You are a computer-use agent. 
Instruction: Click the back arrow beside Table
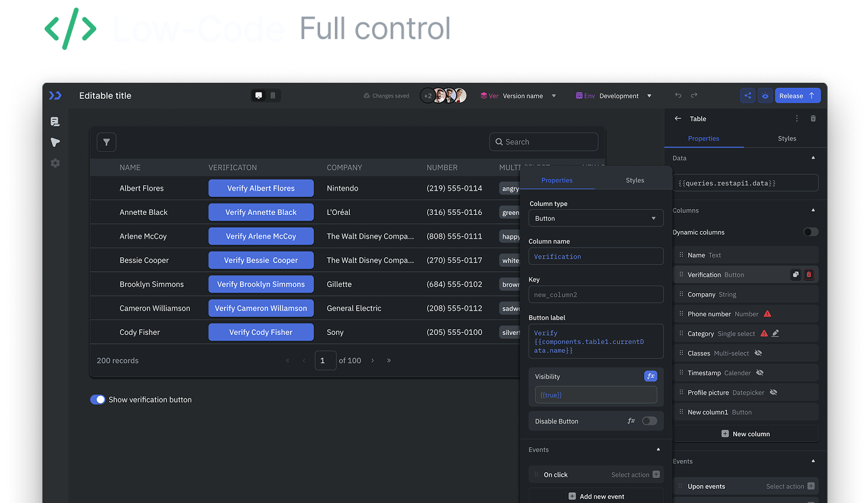[678, 119]
